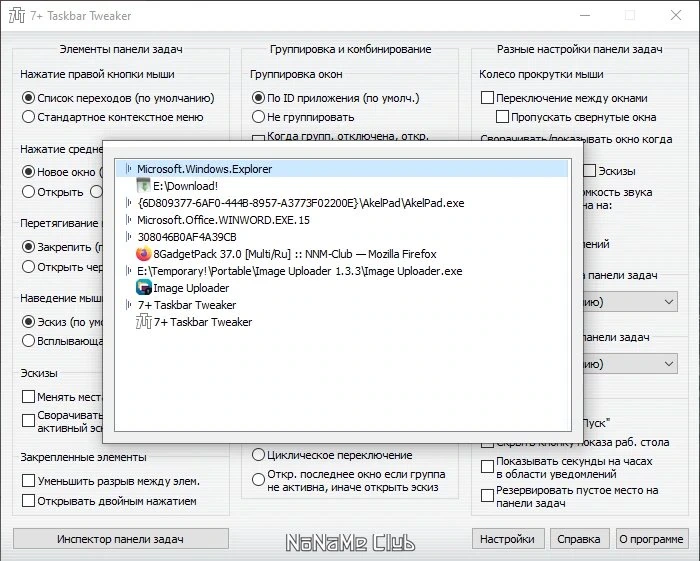Minimize the 7+ Taskbar Tweaker window
This screenshot has height=561, width=700.
585,15
